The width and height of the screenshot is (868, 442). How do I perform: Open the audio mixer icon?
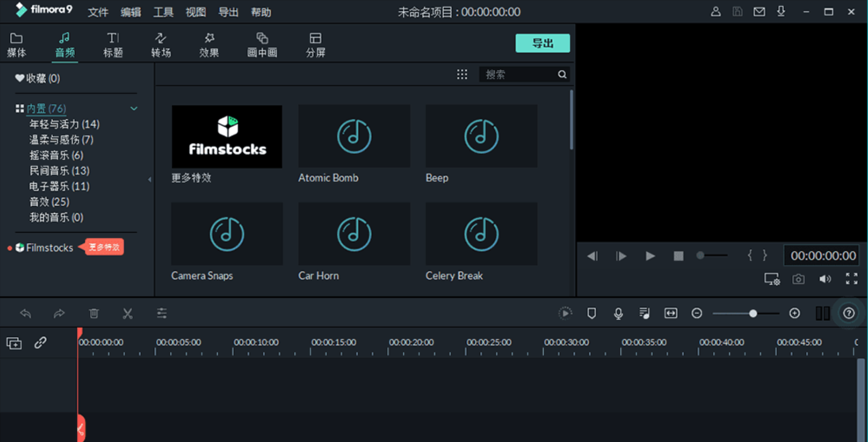click(x=644, y=314)
